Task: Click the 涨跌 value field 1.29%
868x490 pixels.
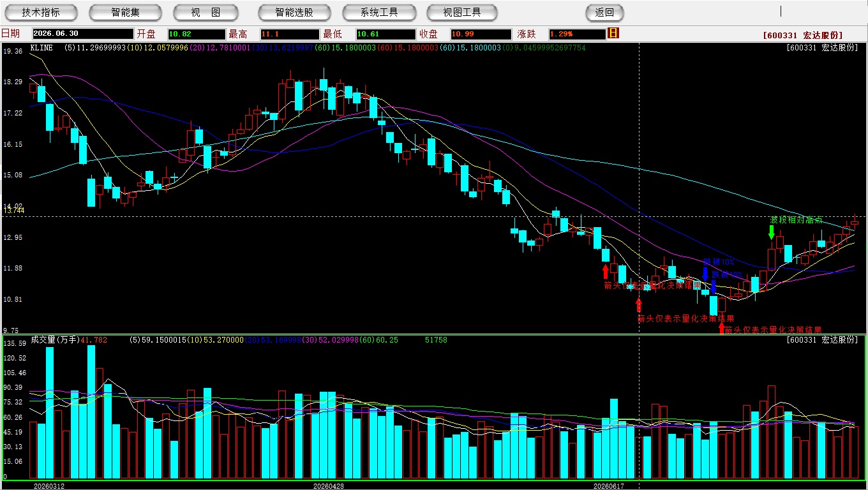Action: 576,34
